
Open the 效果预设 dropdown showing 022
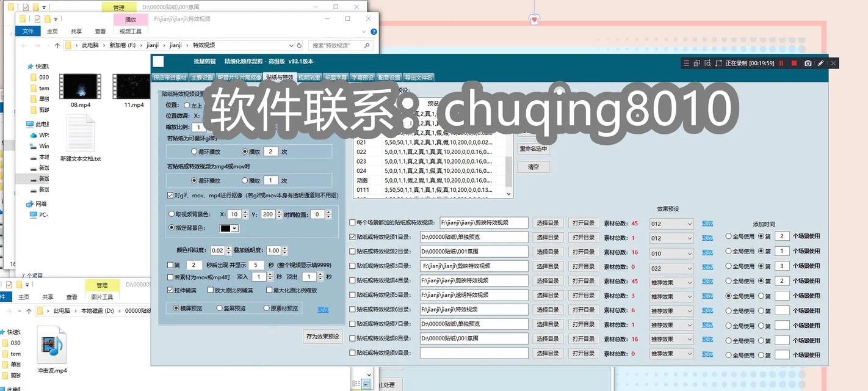pos(671,268)
